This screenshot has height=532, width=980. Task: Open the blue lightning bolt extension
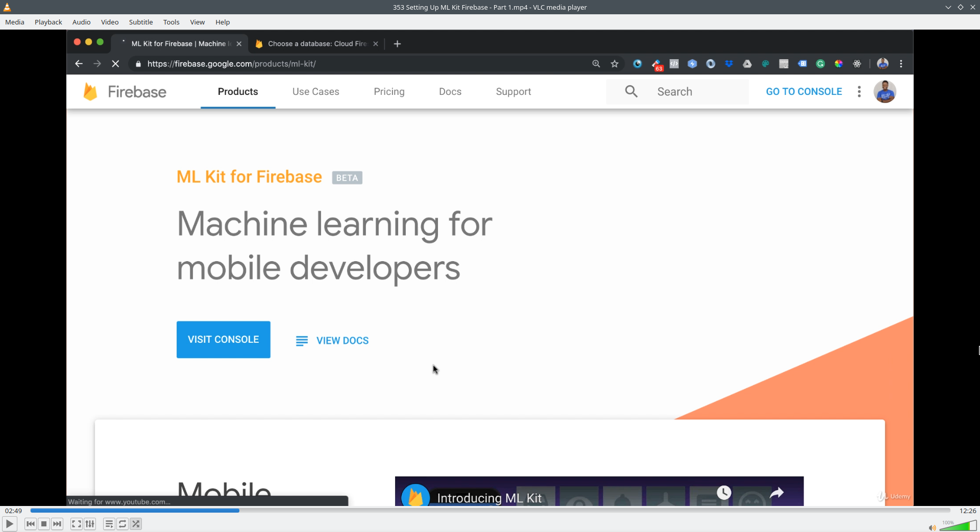pos(692,64)
